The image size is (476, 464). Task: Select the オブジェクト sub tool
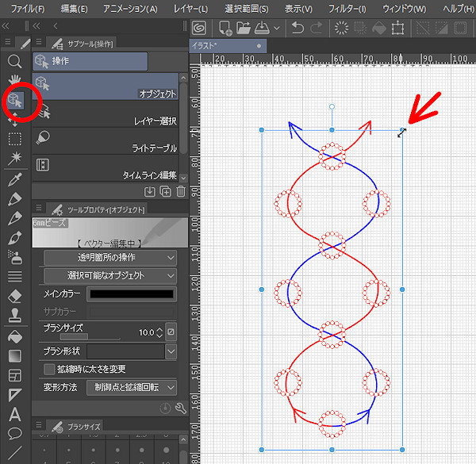106,86
